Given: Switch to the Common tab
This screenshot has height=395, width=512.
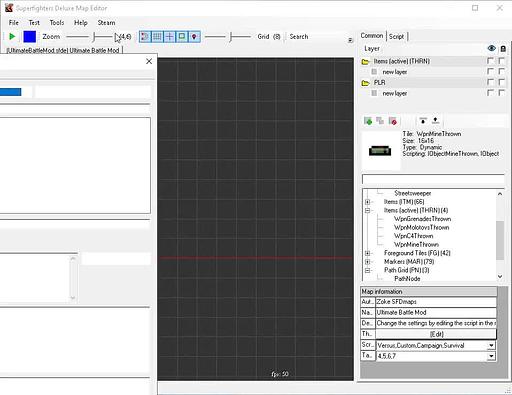Looking at the screenshot, I should click(372, 36).
